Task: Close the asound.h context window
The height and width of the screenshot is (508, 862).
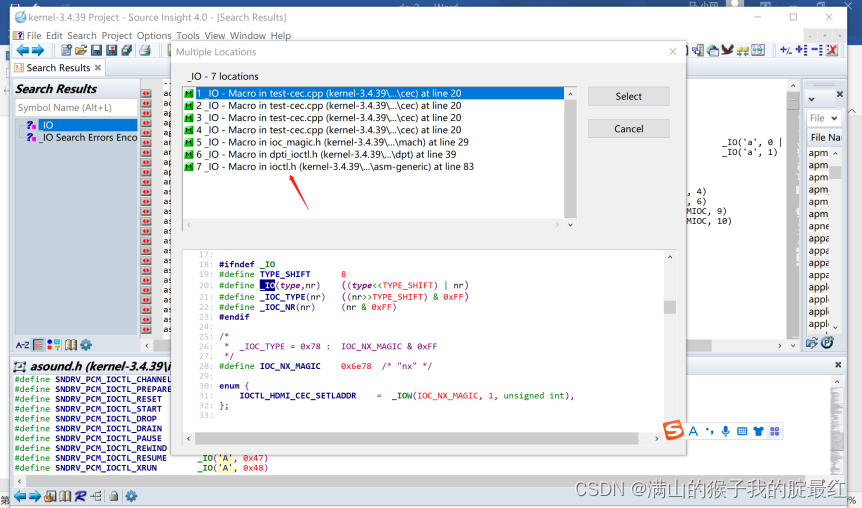Action: click(838, 365)
